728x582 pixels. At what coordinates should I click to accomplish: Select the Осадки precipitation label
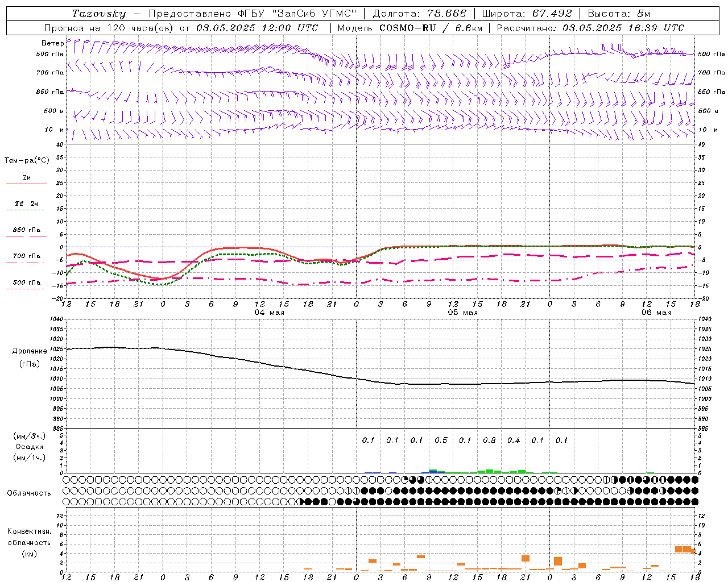pos(30,447)
